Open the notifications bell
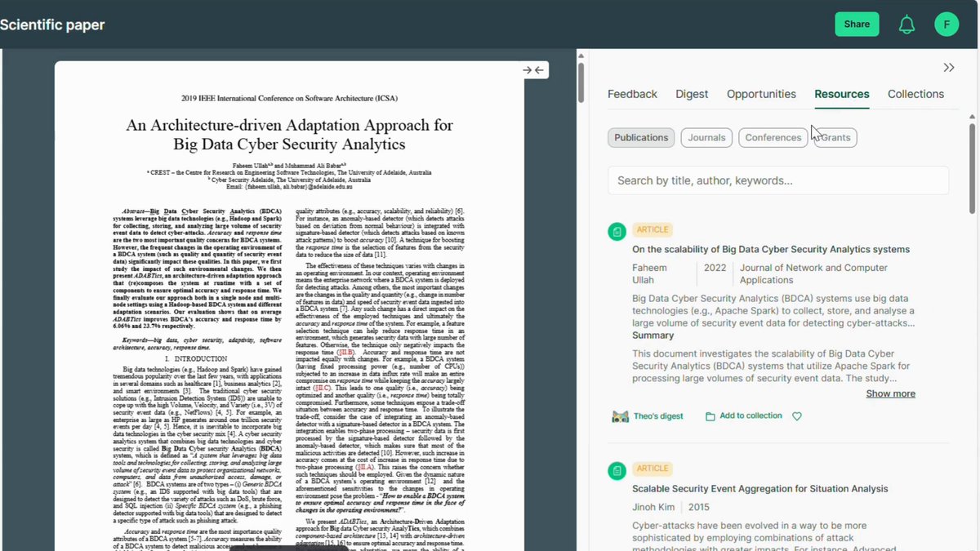Image resolution: width=980 pixels, height=551 pixels. pos(906,24)
